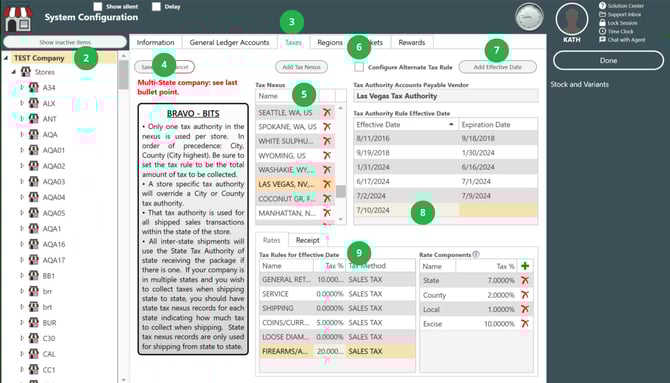Delete the SEATTLE, WA, US nexus
Image resolution: width=670 pixels, height=383 pixels.
(327, 112)
